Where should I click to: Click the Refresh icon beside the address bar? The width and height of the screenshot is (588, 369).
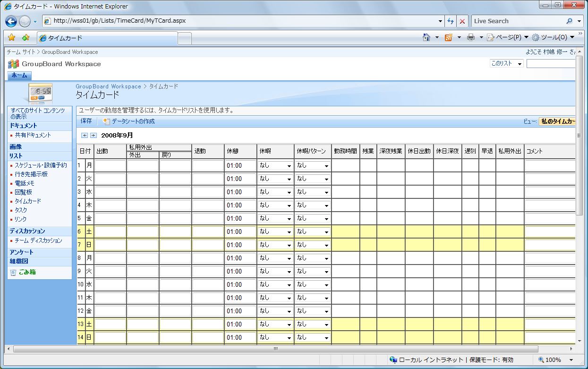pyautogui.click(x=451, y=21)
